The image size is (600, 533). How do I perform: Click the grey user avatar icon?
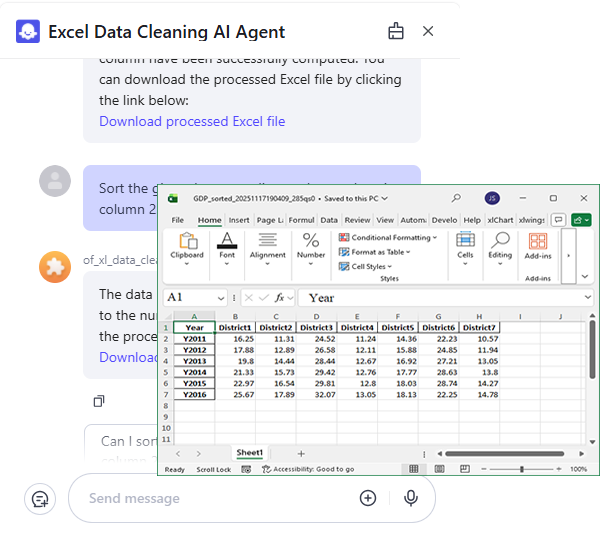pyautogui.click(x=55, y=181)
